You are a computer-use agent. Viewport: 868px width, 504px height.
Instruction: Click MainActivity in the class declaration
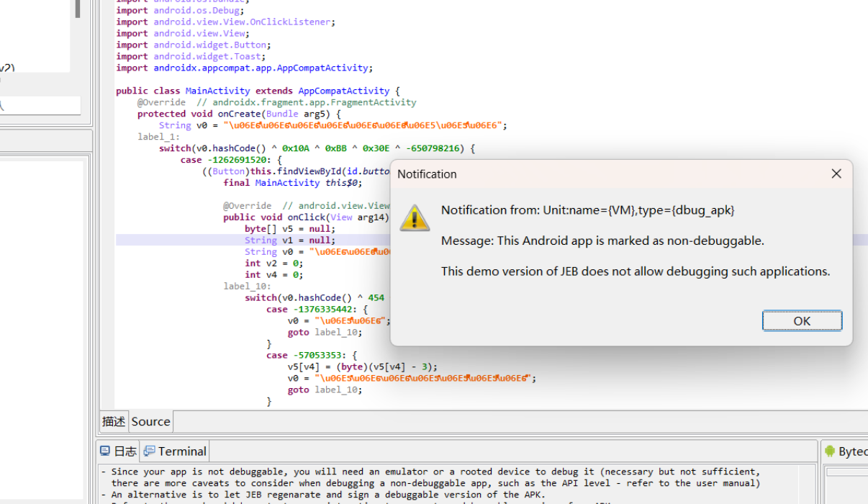click(x=217, y=91)
